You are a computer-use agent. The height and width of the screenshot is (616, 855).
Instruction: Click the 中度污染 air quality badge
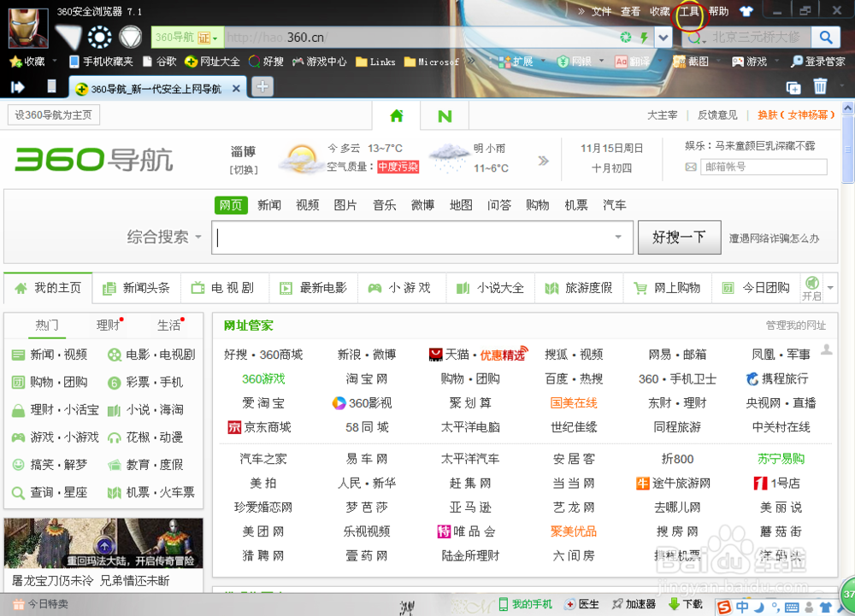coord(398,167)
